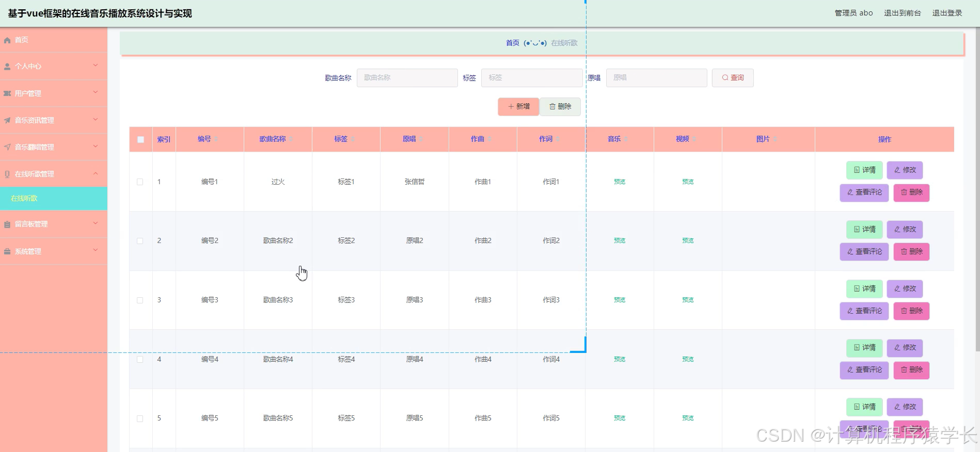Image resolution: width=980 pixels, height=452 pixels.
Task: Toggle the select-all checkbox in table header
Action: (x=140, y=140)
